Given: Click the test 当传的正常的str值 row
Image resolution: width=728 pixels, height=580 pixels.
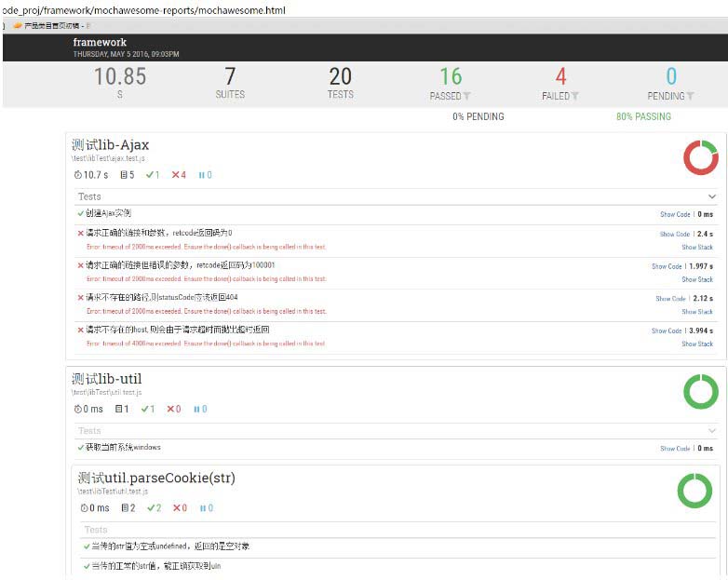Looking at the screenshot, I should pos(398,567).
